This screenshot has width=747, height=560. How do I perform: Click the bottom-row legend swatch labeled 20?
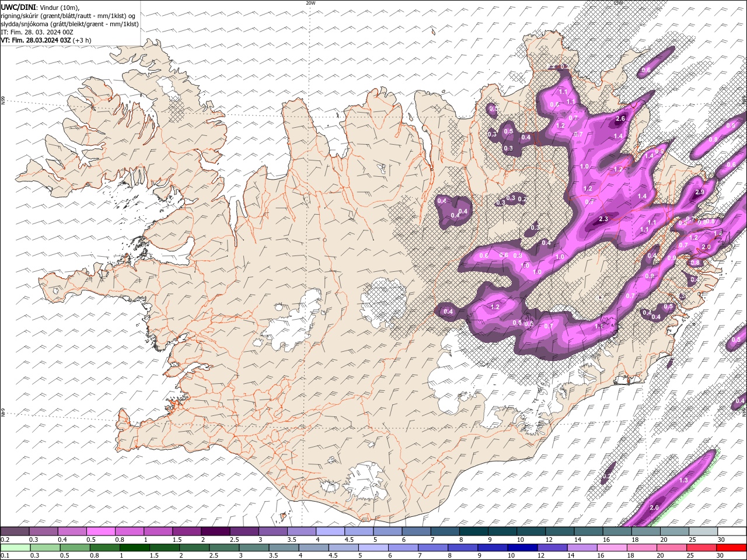(672, 548)
